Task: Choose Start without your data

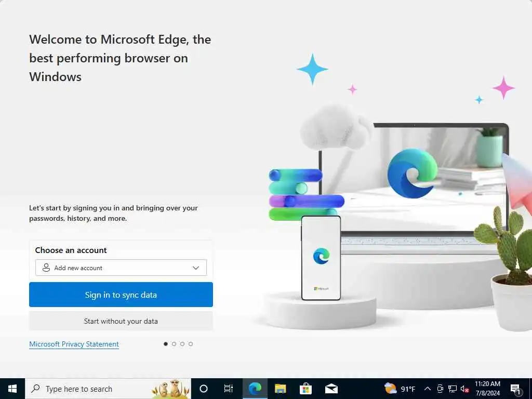Action: (121, 321)
